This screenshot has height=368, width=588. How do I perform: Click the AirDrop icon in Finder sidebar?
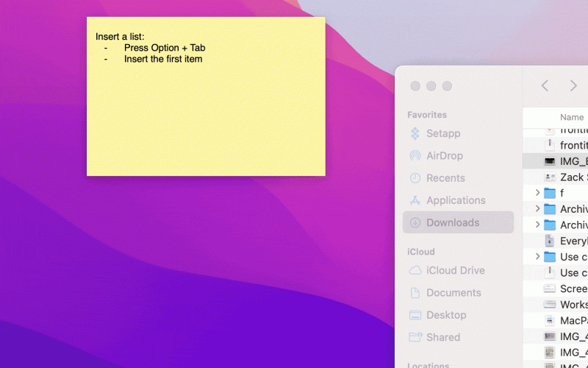click(x=415, y=155)
